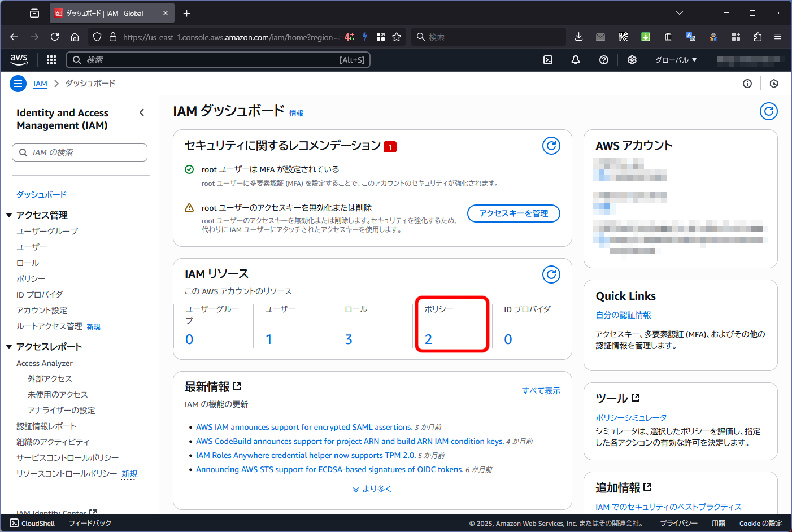Click the policies count 2
Image resolution: width=792 pixels, height=532 pixels.
tap(428, 339)
